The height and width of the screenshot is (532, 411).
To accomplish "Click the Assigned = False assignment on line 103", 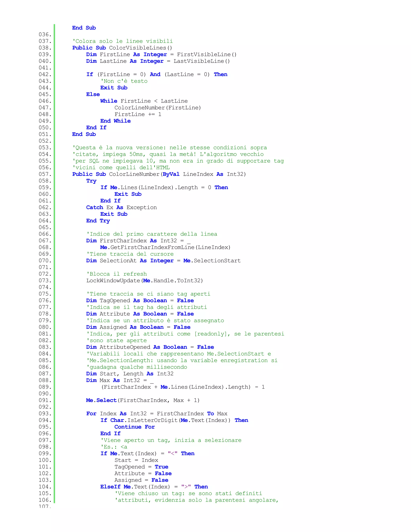I will click(x=141, y=480).
